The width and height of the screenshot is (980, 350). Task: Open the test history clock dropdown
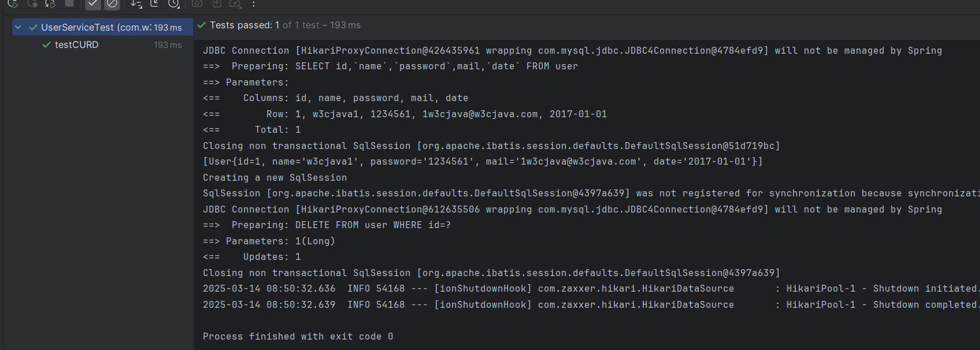click(173, 3)
